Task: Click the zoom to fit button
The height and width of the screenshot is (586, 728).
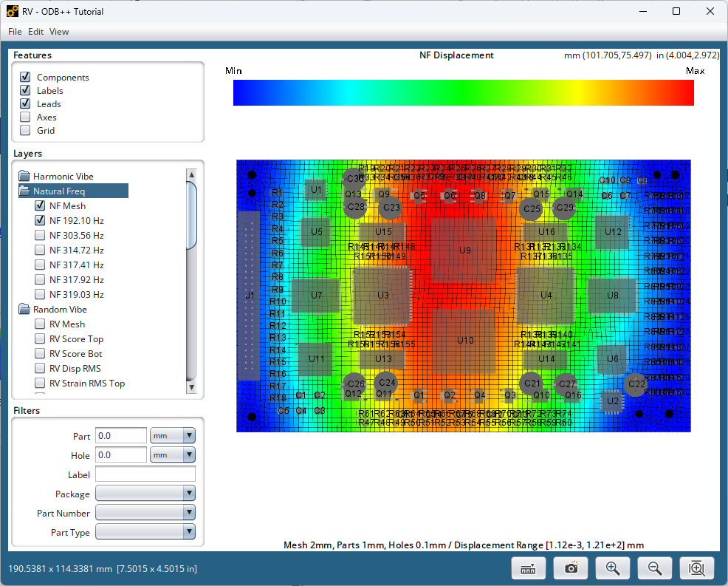Action: coord(696,568)
